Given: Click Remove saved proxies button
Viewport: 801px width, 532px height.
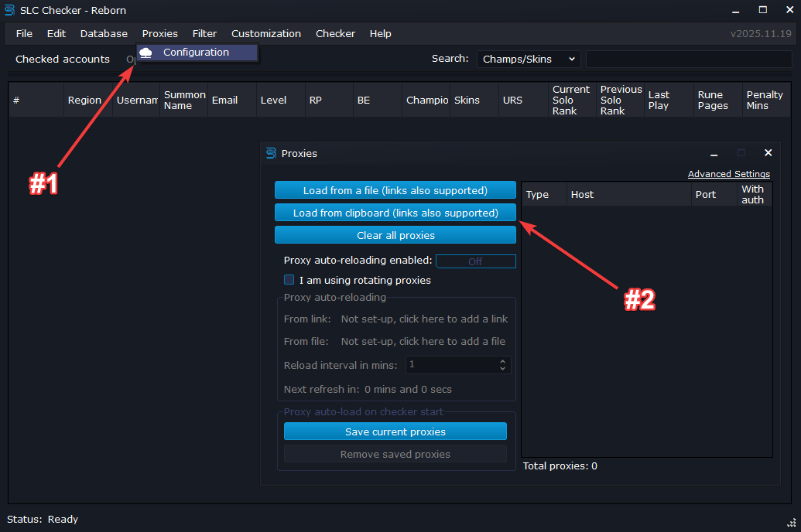Looking at the screenshot, I should tap(395, 455).
